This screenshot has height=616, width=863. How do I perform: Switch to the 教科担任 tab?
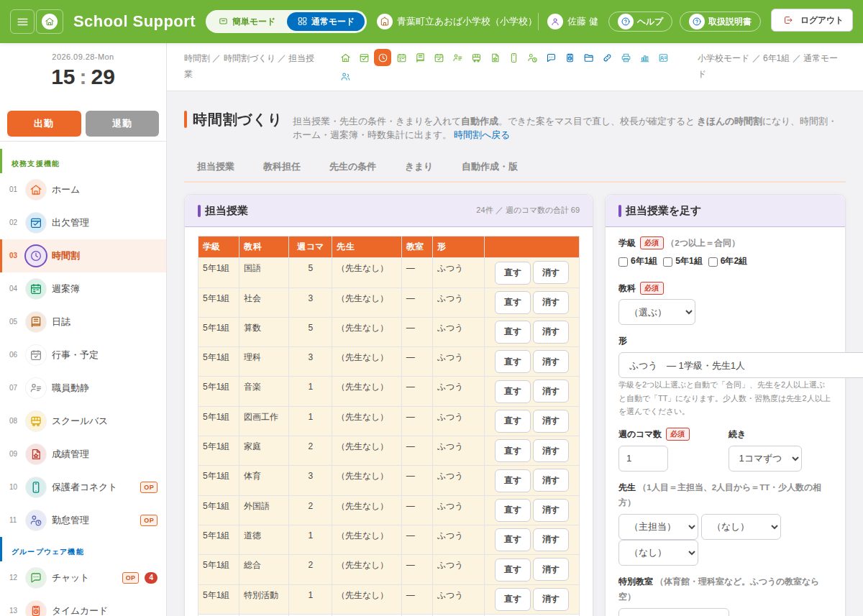pyautogui.click(x=282, y=167)
